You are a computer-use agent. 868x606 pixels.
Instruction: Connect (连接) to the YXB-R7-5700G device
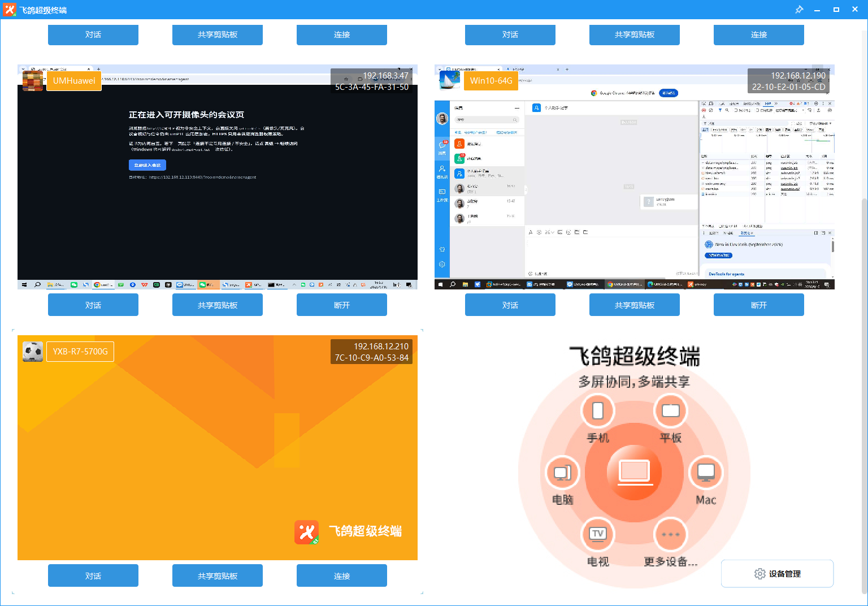pyautogui.click(x=342, y=576)
